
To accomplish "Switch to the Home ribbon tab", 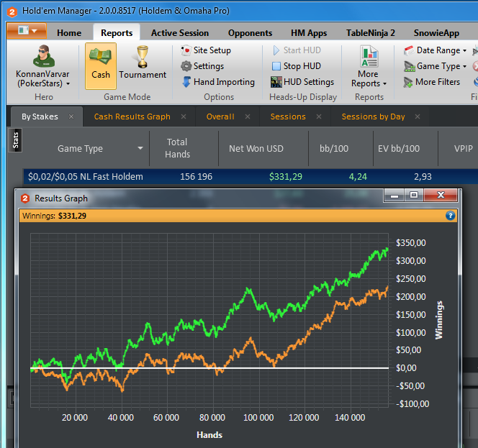I will coord(69,33).
